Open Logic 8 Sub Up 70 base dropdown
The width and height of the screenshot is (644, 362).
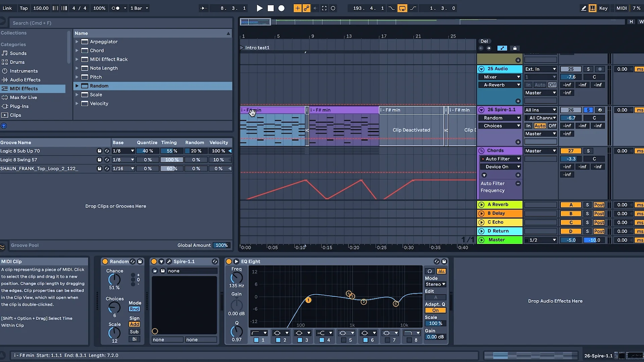coord(123,151)
